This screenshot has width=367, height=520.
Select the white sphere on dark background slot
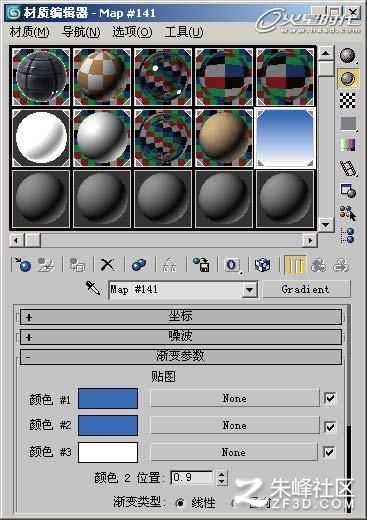pyautogui.click(x=41, y=137)
